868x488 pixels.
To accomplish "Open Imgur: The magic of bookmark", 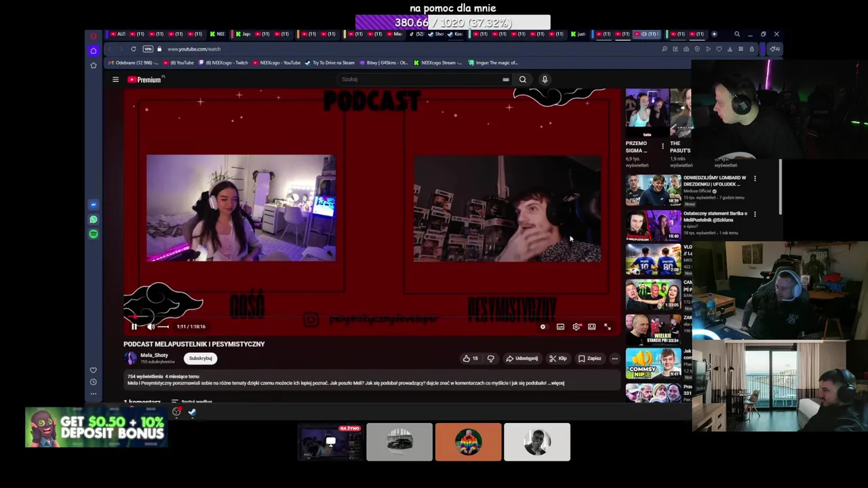I will (x=494, y=62).
